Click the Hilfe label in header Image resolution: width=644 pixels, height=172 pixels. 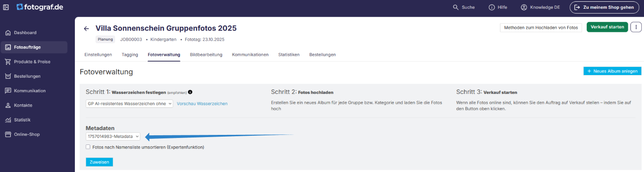(x=502, y=7)
